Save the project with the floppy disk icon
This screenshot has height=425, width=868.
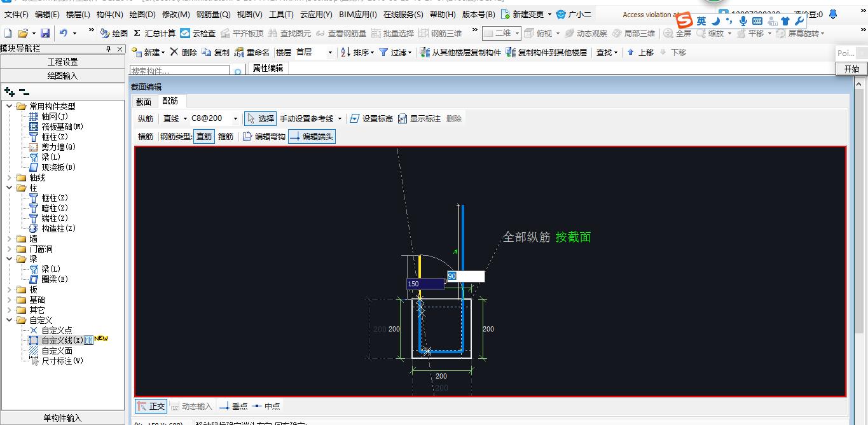pyautogui.click(x=45, y=33)
